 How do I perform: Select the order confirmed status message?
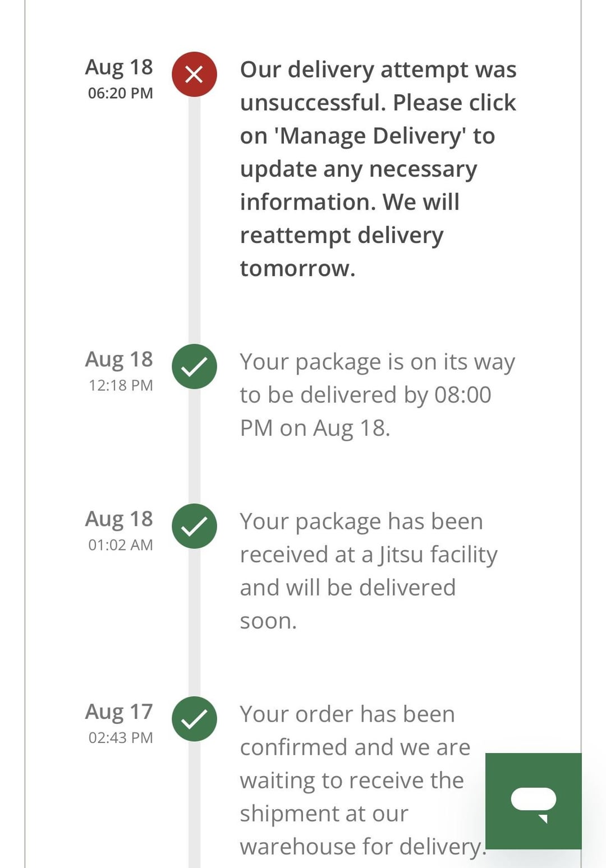359,780
